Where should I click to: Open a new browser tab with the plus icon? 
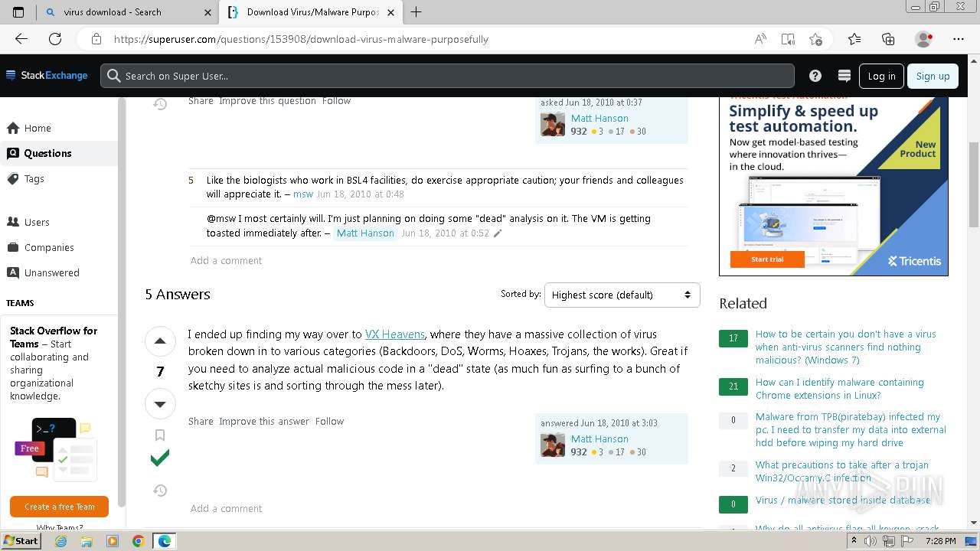tap(416, 12)
